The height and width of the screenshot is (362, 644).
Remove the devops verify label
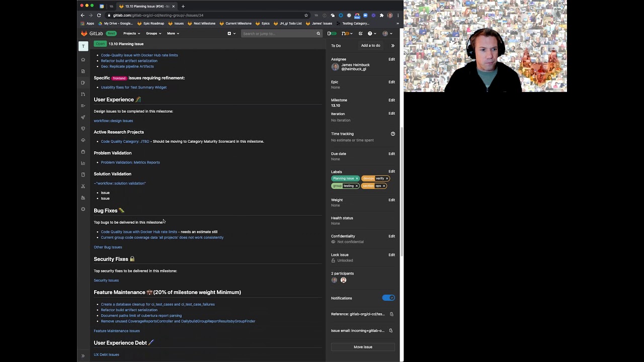[x=387, y=178]
